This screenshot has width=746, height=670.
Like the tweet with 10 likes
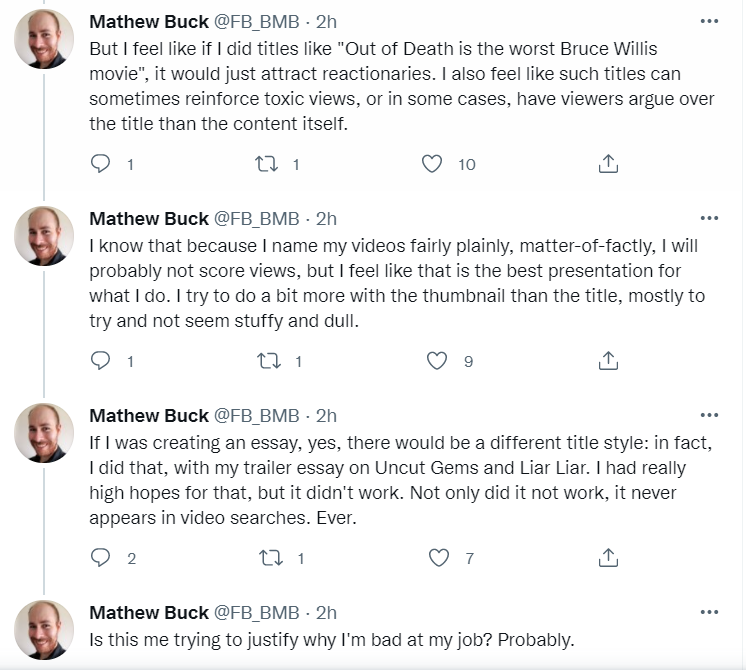coord(432,164)
